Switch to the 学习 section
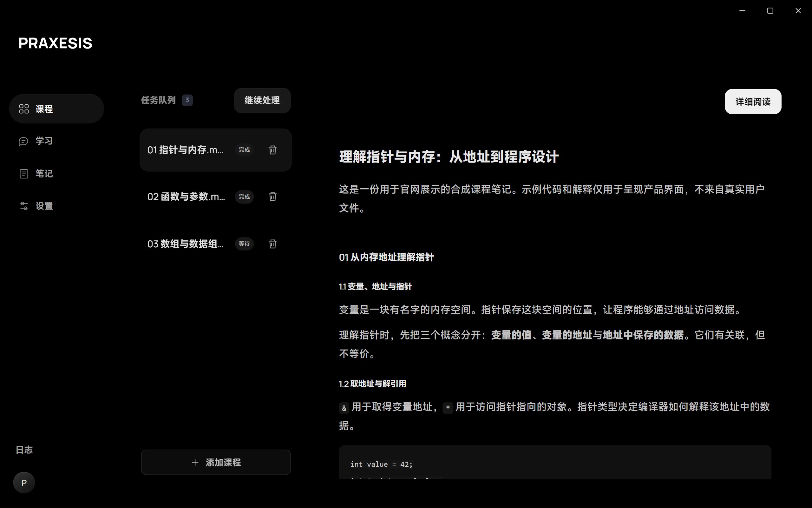 pos(56,141)
